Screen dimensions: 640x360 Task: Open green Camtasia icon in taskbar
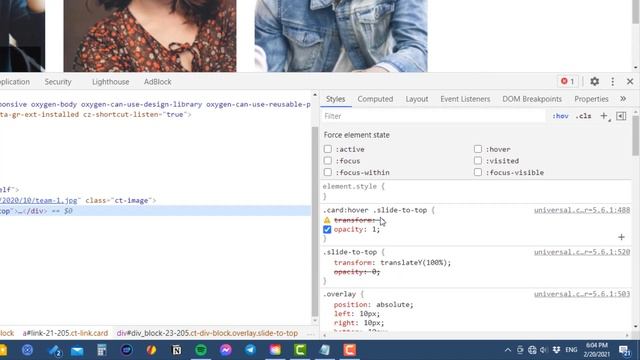[300, 350]
